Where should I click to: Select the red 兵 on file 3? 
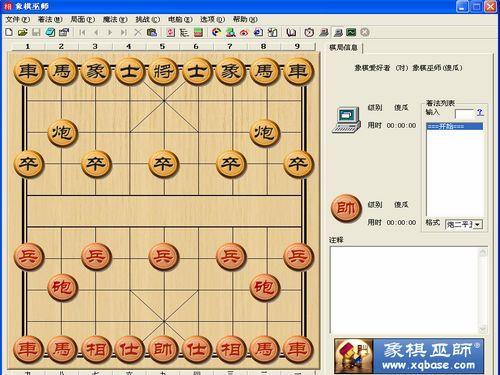(96, 256)
